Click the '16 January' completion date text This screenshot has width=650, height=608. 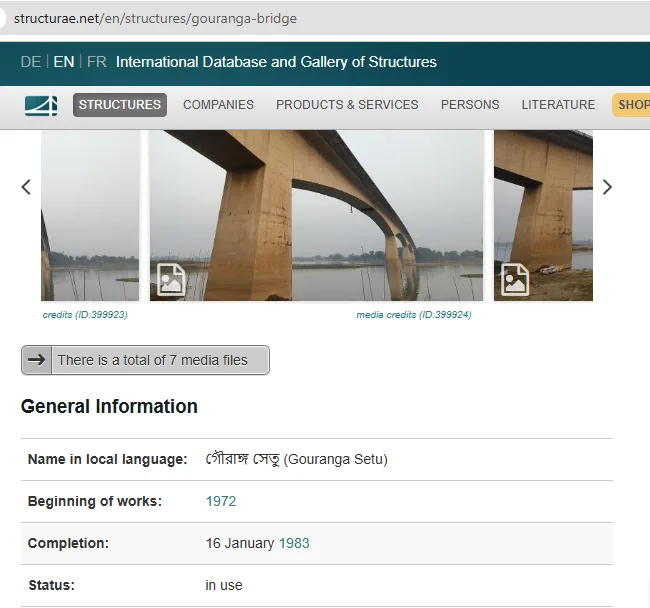240,543
